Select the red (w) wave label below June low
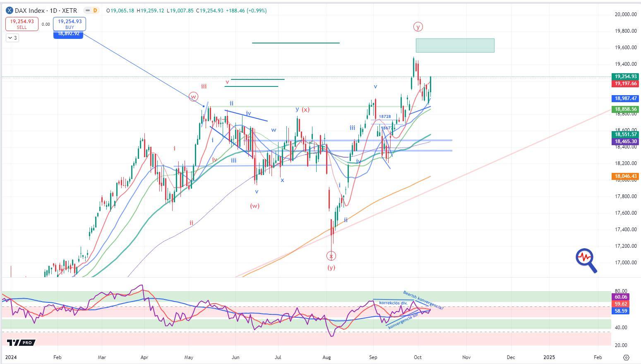 [254, 206]
